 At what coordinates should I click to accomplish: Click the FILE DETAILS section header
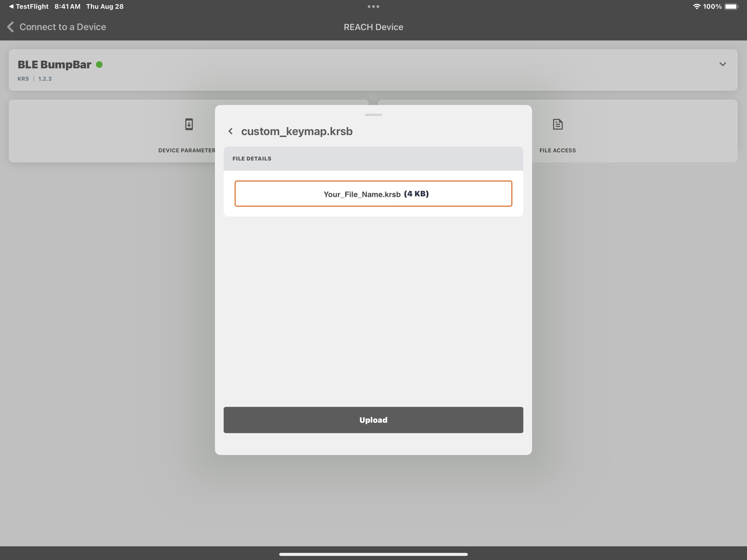(x=373, y=158)
